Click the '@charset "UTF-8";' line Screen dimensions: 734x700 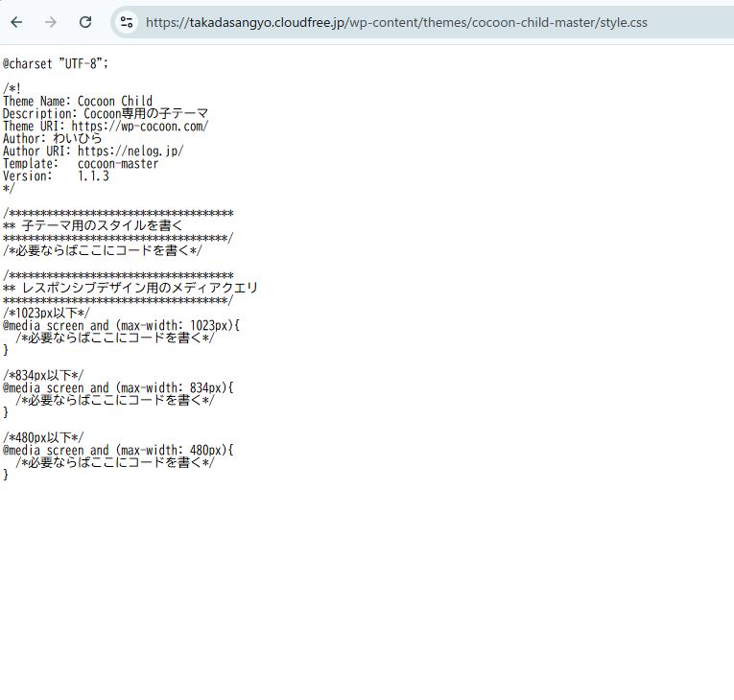56,63
